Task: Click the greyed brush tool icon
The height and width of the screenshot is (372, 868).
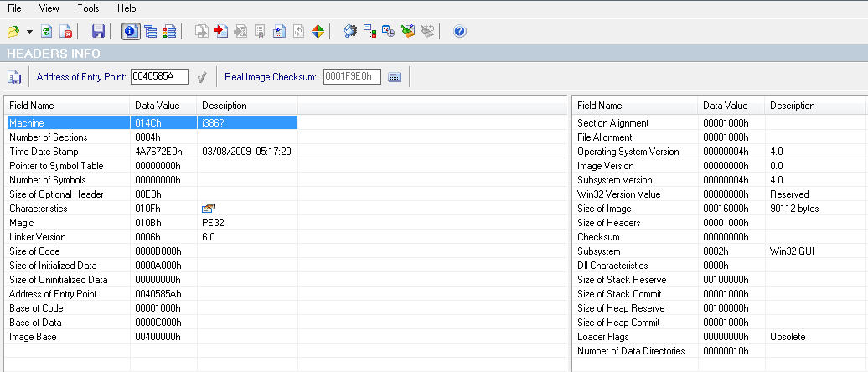Action: click(426, 31)
